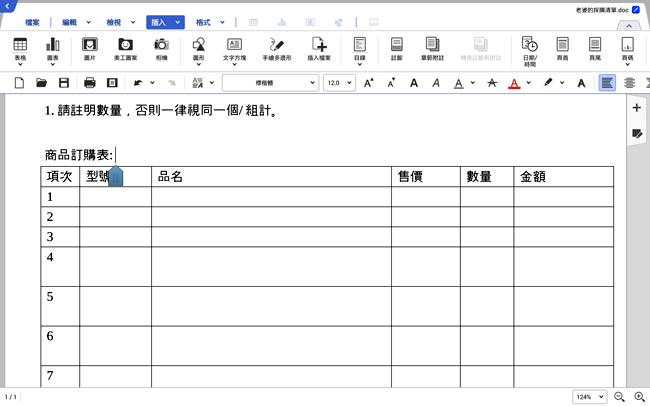The width and height of the screenshot is (650, 406).
Task: Click the edit note icon on the right side panel
Action: 637,134
